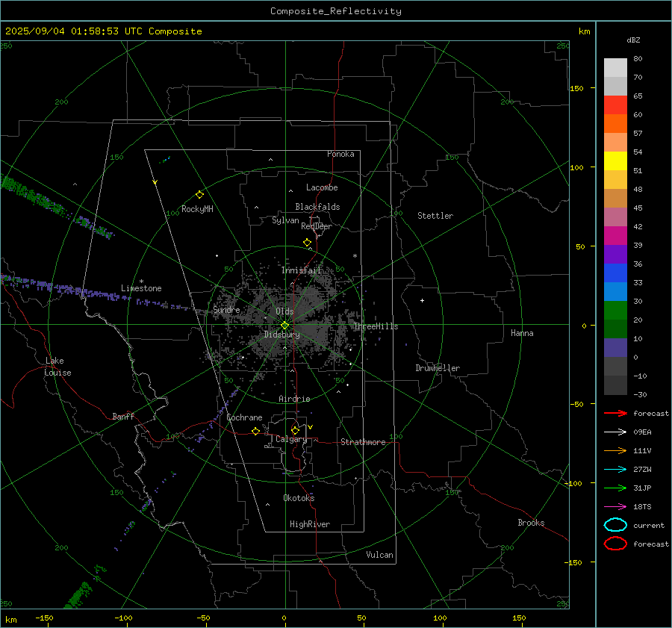This screenshot has height=628, width=672.
Task: Click the red forecast arrow legend icon
Action: (615, 413)
